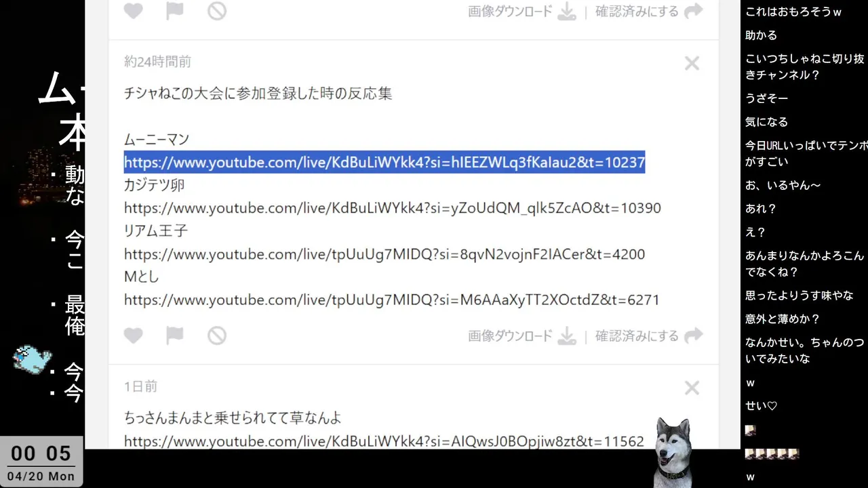
Task: Click chat message 助かる
Action: tap(761, 35)
